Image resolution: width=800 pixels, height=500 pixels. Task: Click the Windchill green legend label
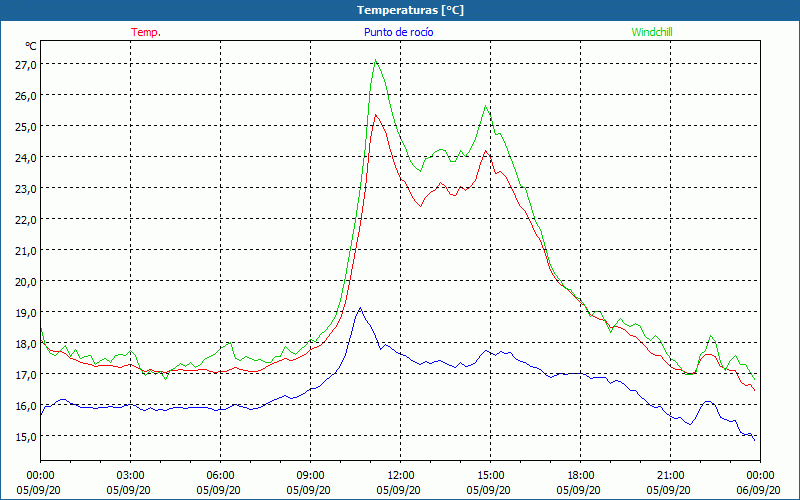click(652, 32)
